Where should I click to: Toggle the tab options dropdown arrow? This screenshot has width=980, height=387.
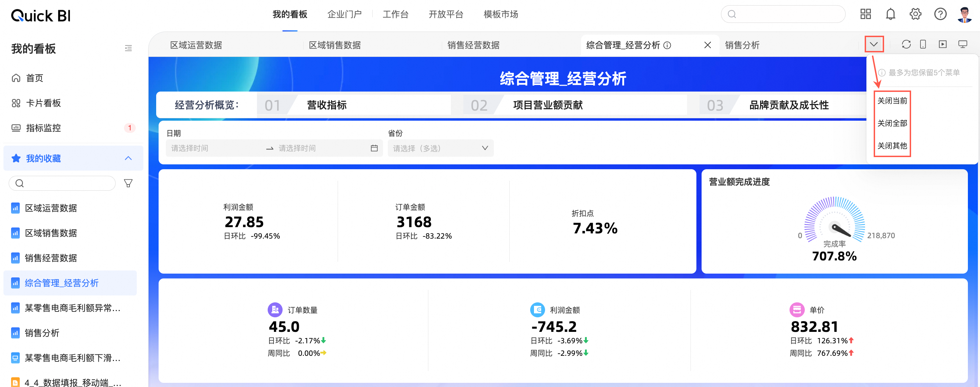[874, 45]
